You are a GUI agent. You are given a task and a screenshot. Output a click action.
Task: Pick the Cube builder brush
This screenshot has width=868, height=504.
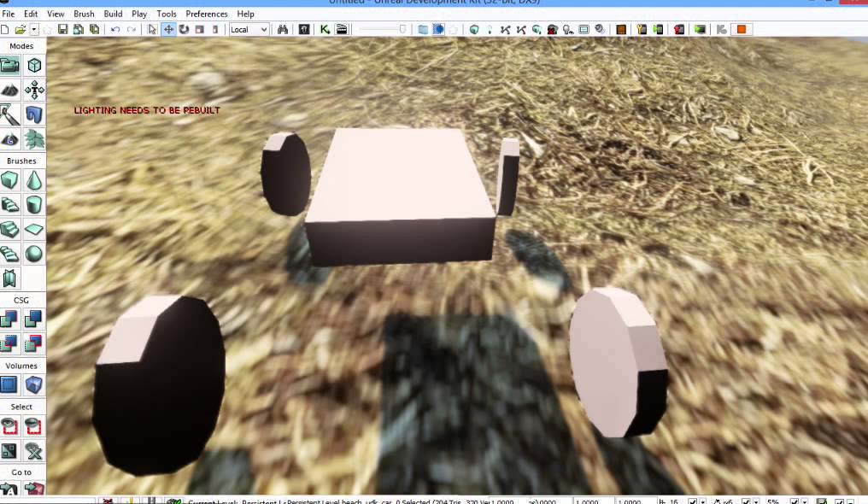pos(10,180)
